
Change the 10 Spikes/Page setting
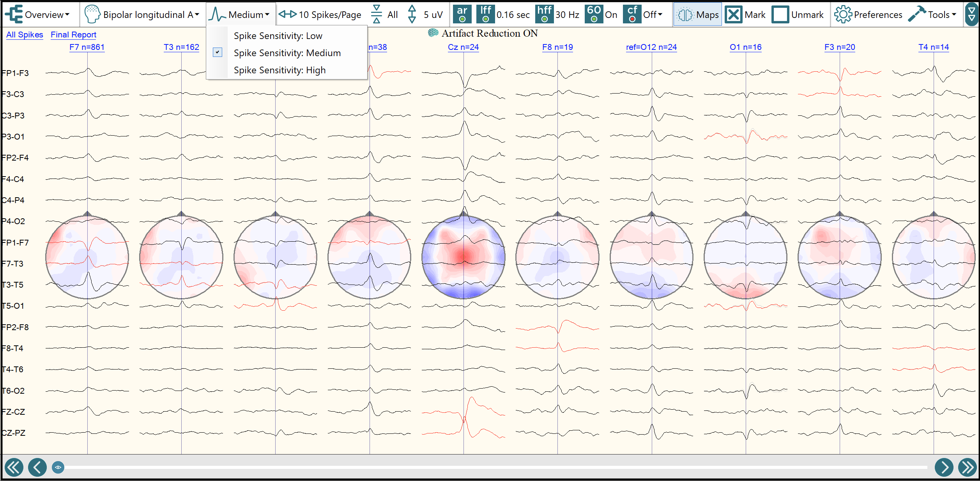click(x=330, y=15)
